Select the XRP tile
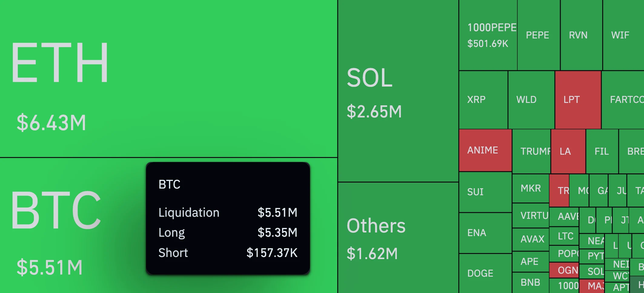 coord(483,100)
